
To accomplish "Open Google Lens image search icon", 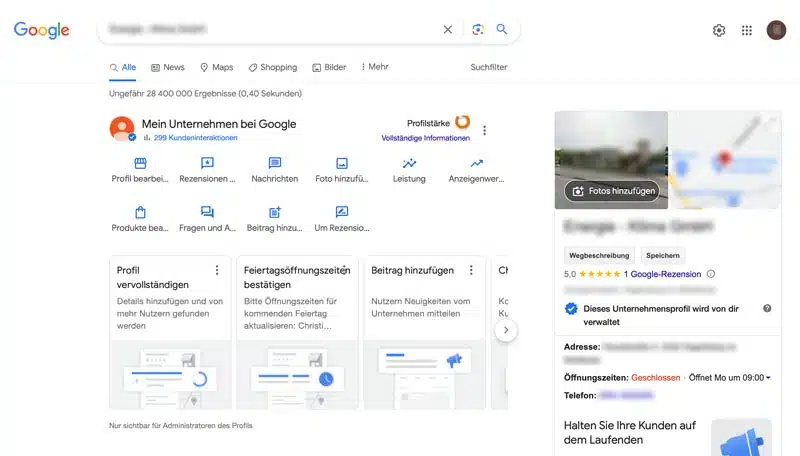I will click(478, 30).
